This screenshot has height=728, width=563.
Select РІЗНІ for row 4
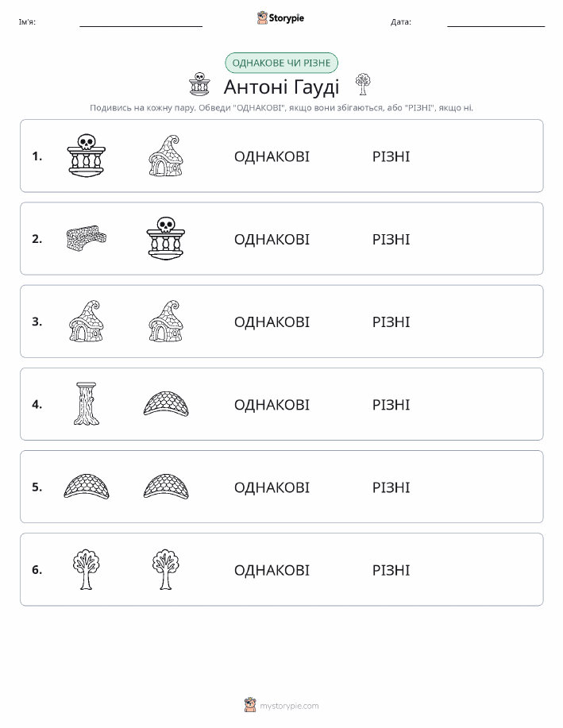click(x=391, y=405)
